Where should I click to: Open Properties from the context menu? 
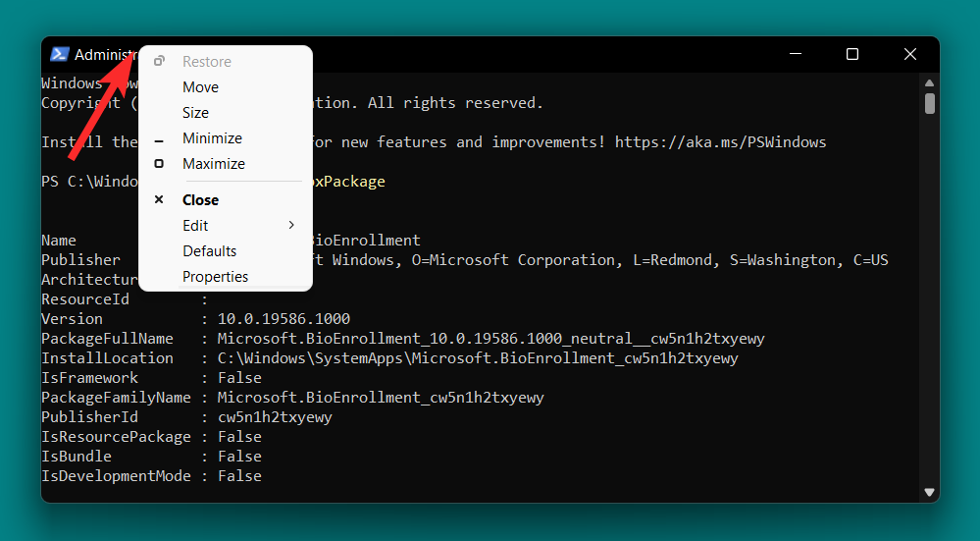coord(215,277)
